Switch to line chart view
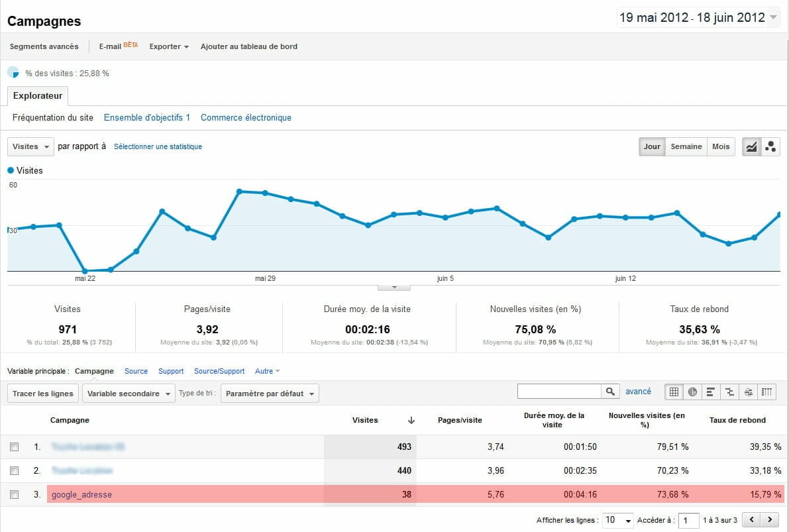The width and height of the screenshot is (789, 532). [751, 147]
